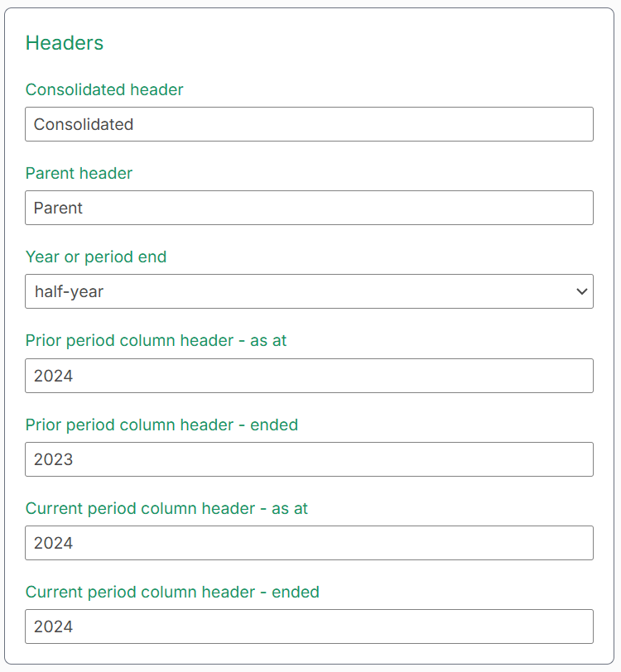Select the Parent header text box
The width and height of the screenshot is (621, 672).
tap(309, 208)
